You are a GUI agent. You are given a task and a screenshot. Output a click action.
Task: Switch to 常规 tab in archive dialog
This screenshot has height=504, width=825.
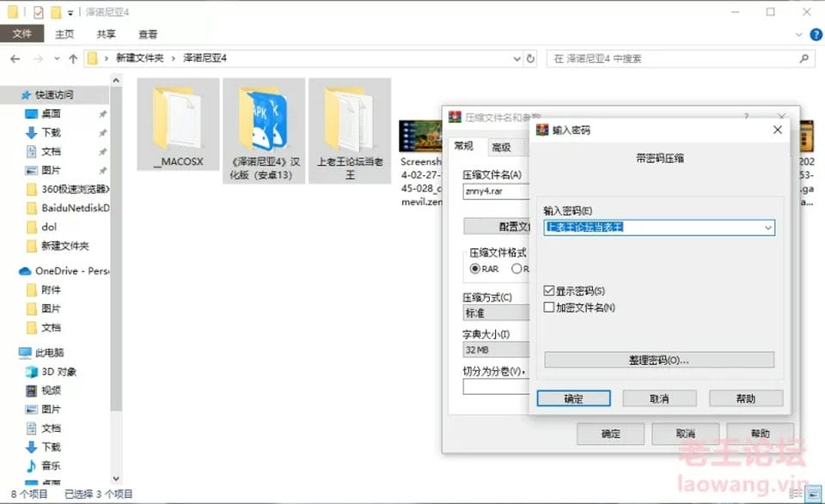click(x=464, y=146)
